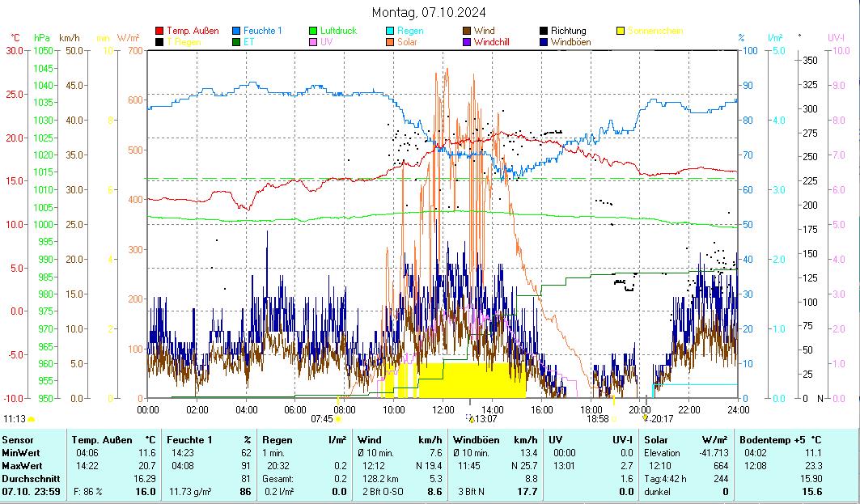860x504 pixels.
Task: Click the cyan Regen legend square
Action: pos(390,31)
